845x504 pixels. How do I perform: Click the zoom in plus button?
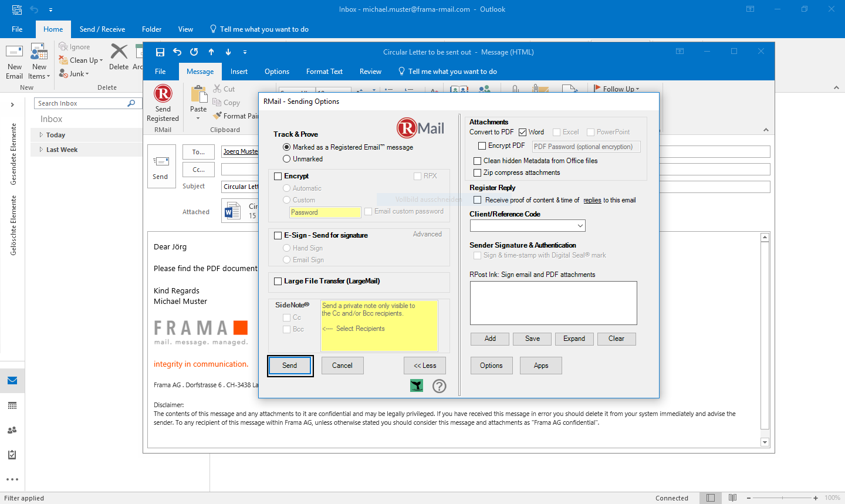[816, 498]
